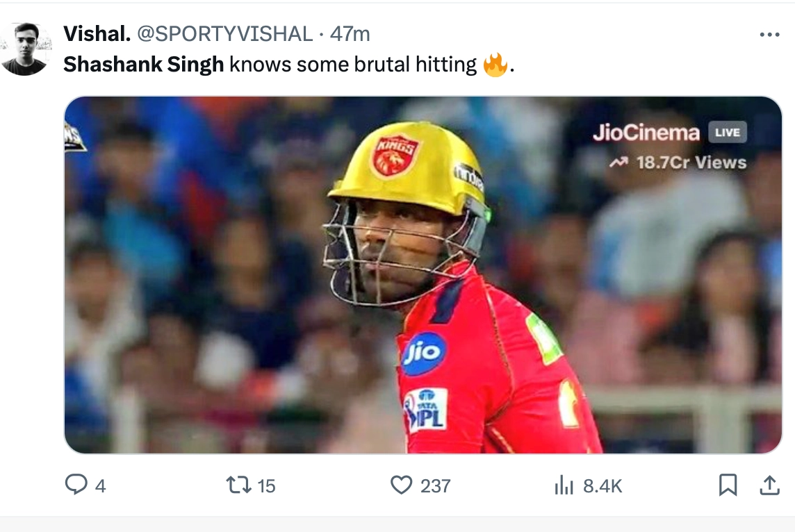Open the three-dot more options menu
This screenshot has width=795, height=532.
769,34
